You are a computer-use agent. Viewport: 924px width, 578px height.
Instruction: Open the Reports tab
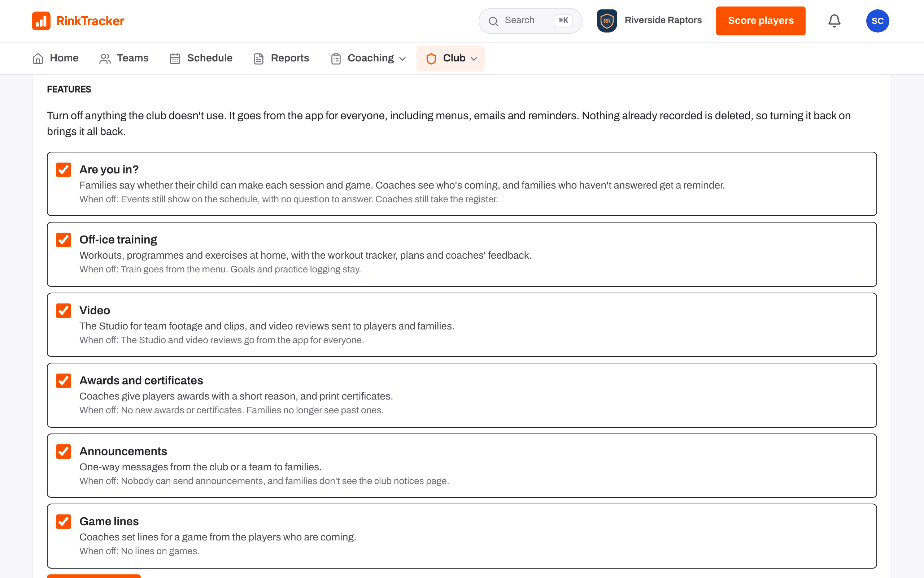click(x=282, y=59)
